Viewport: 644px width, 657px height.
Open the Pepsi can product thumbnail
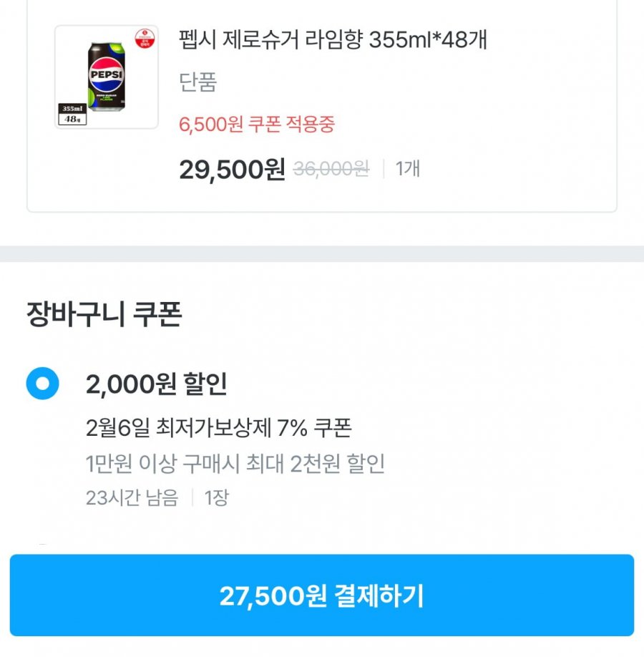[x=106, y=77]
